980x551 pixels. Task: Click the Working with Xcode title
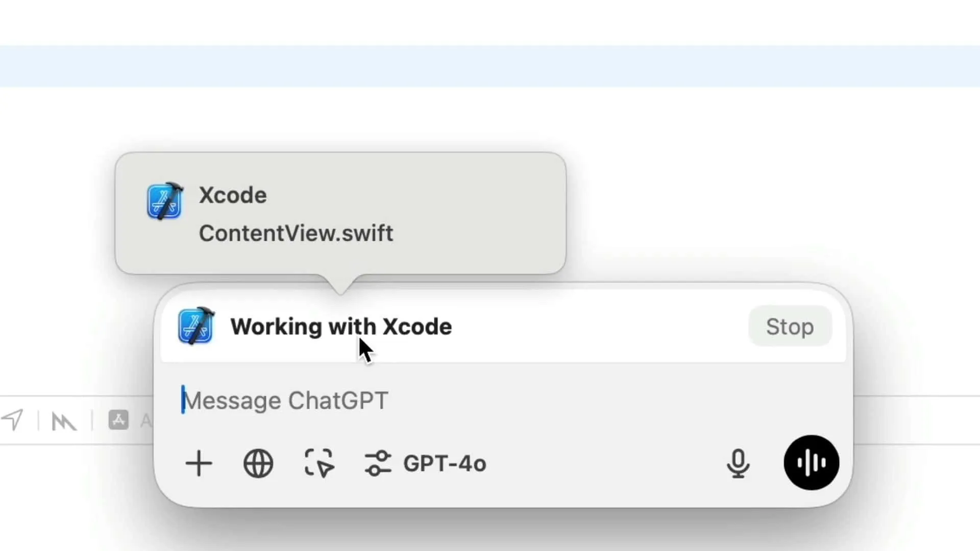tap(341, 327)
